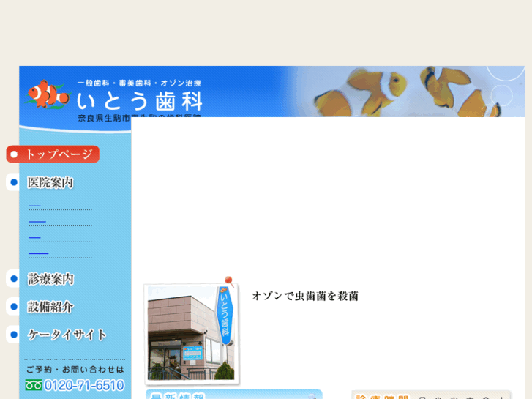This screenshot has height=399, width=532.
Task: Click the clownfish banner photo in the header
Action: tap(407, 92)
